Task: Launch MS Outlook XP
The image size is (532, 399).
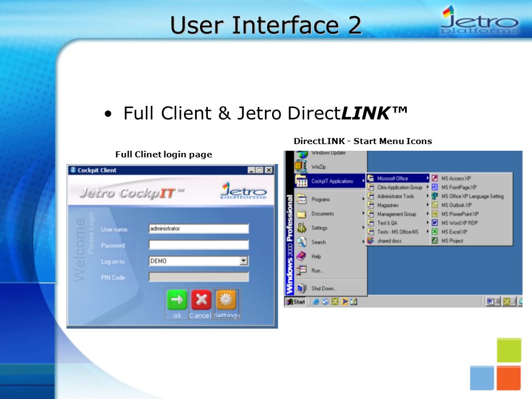Action: pos(471,205)
